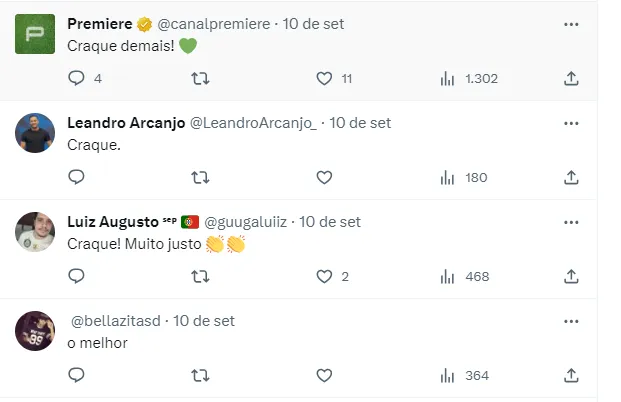View analytics of bellazitasd's tweet
Viewport: 621px width, 402px height.
pyautogui.click(x=447, y=375)
